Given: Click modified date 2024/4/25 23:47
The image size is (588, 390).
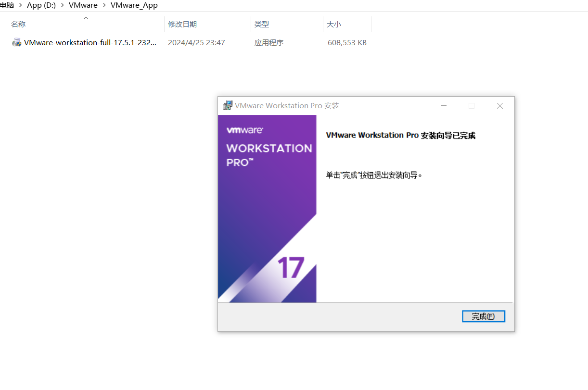Looking at the screenshot, I should point(196,42).
